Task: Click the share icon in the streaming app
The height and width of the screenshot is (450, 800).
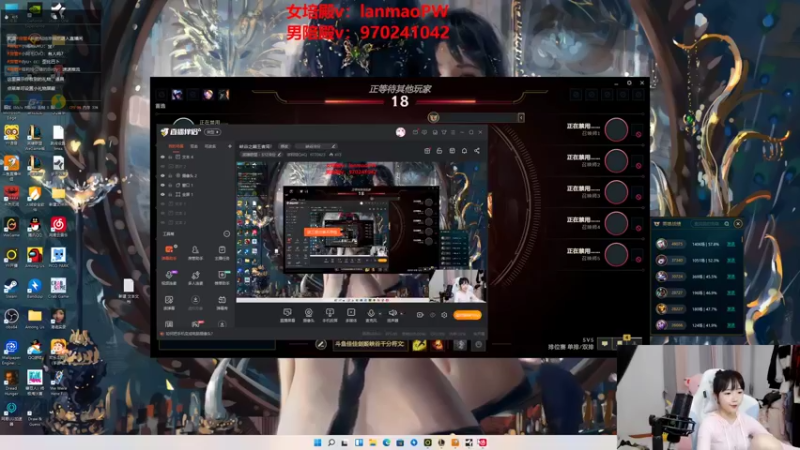Action: tap(477, 151)
